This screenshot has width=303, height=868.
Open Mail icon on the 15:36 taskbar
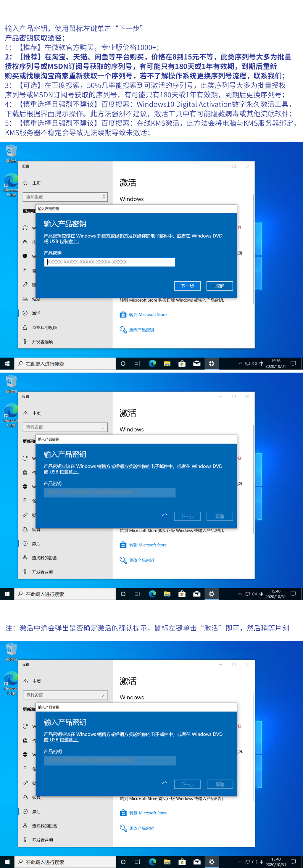coord(197,364)
